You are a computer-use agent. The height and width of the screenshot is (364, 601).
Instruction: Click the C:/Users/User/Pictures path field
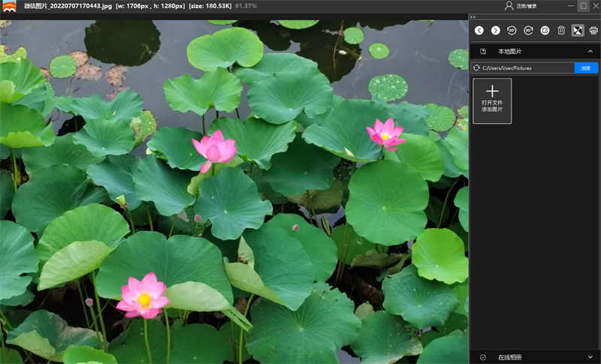pyautogui.click(x=526, y=68)
